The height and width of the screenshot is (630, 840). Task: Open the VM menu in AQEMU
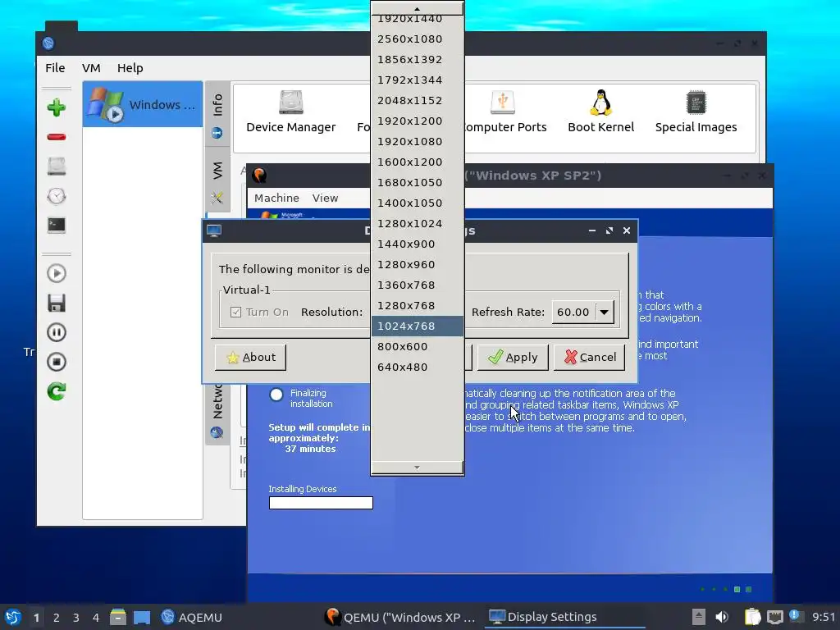pyautogui.click(x=91, y=68)
